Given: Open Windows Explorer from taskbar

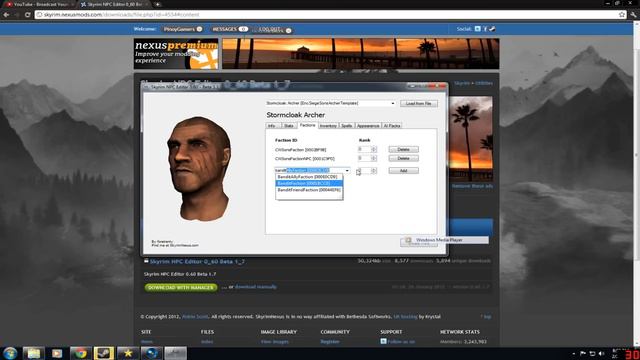Looking at the screenshot, I should (33, 353).
